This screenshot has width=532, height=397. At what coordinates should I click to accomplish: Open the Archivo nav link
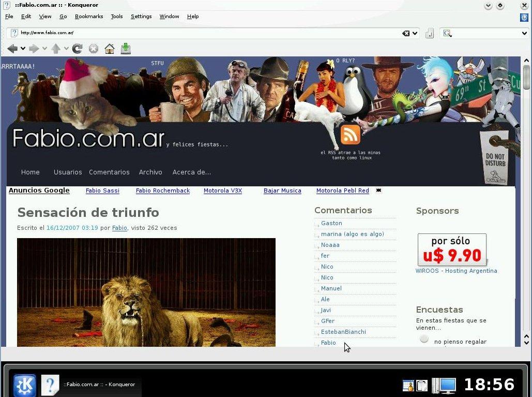click(150, 172)
